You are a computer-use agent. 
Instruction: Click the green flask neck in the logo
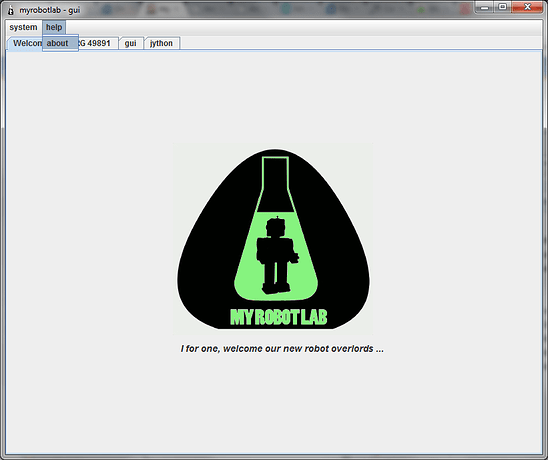(x=275, y=184)
